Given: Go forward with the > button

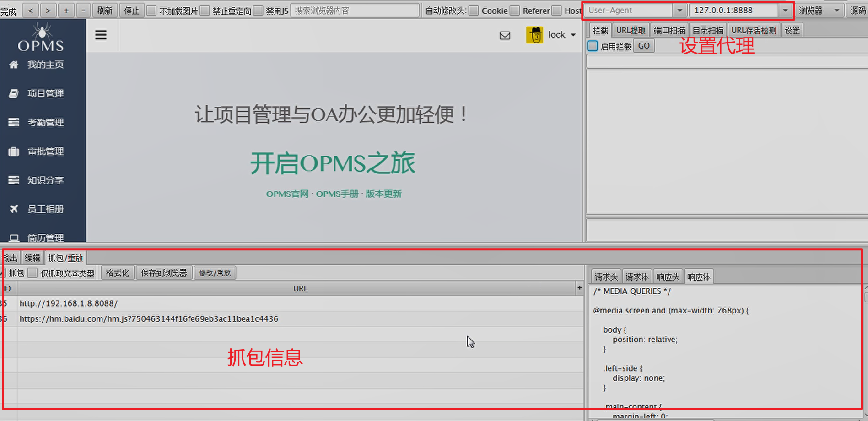Looking at the screenshot, I should [x=48, y=10].
